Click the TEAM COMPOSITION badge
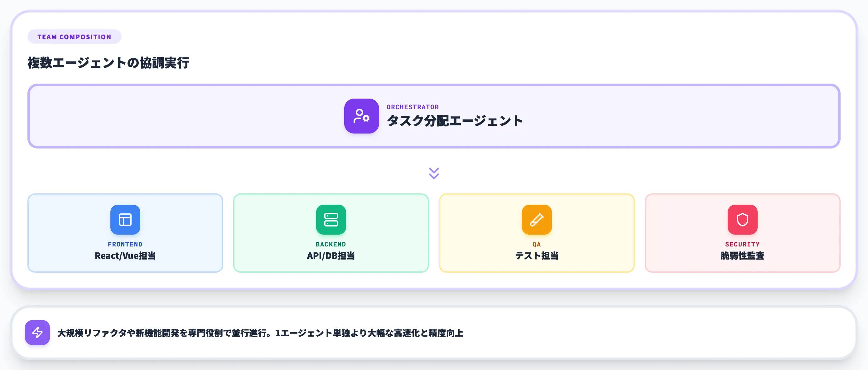This screenshot has height=370, width=868. pyautogui.click(x=74, y=37)
